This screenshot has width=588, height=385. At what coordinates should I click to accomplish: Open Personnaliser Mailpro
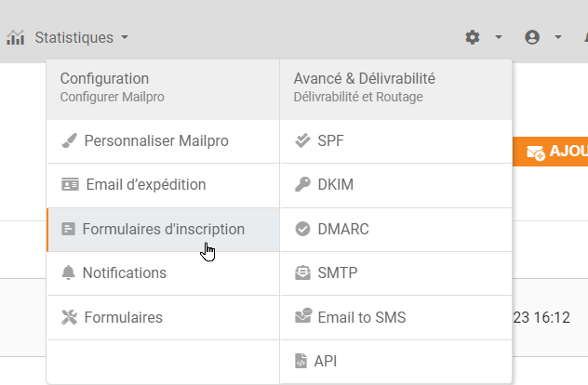tap(163, 141)
